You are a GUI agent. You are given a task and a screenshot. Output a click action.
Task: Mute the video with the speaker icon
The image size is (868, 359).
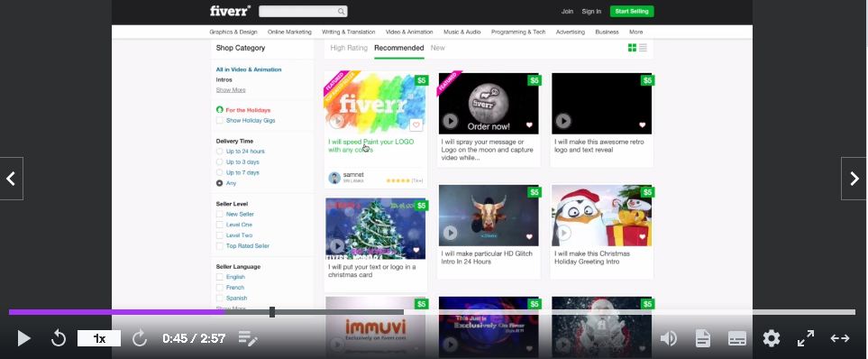point(669,338)
